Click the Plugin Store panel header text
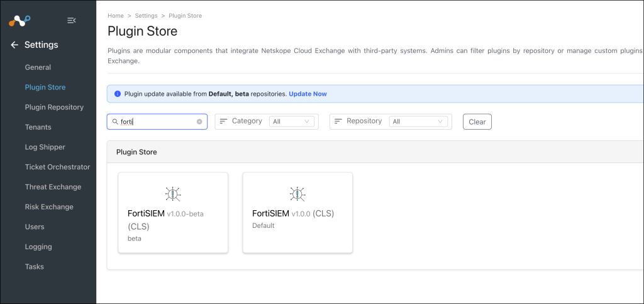Viewport: 644px width, 304px height. click(136, 152)
